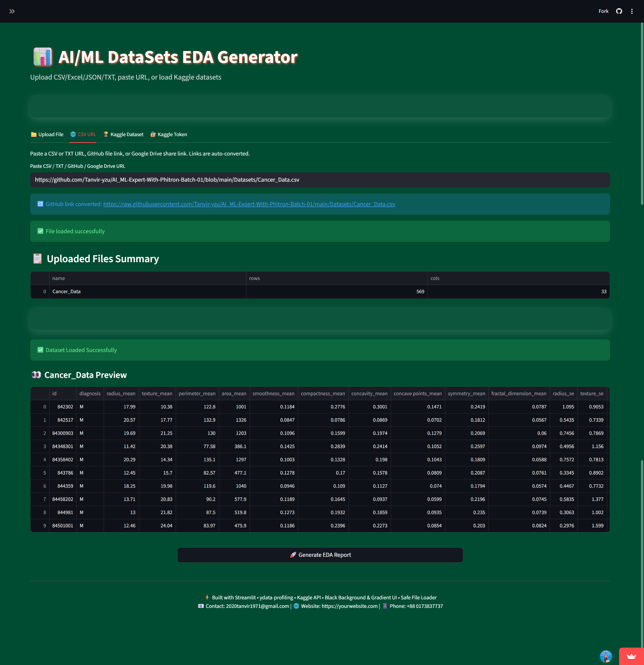
Task: Expand the collapsed sidebar with double-chevron arrows
Action: [12, 11]
